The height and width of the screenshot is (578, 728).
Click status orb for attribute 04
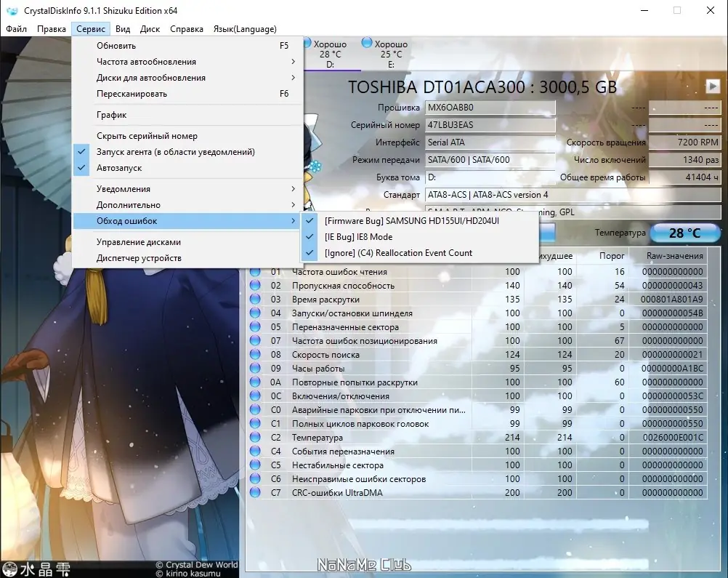(255, 313)
